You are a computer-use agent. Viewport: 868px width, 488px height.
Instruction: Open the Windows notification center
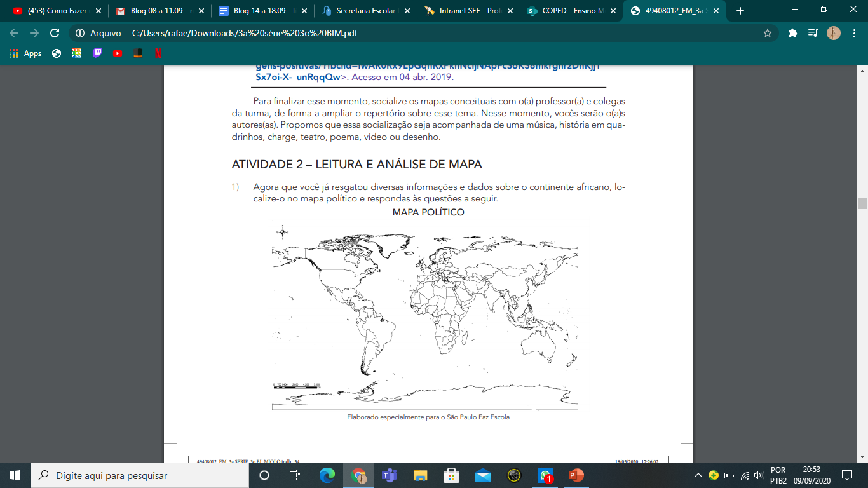(x=847, y=475)
